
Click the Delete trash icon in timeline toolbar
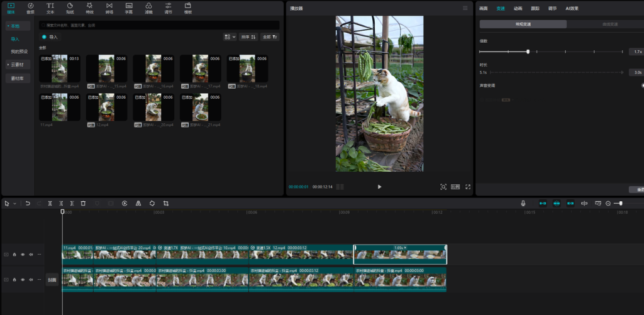click(83, 203)
